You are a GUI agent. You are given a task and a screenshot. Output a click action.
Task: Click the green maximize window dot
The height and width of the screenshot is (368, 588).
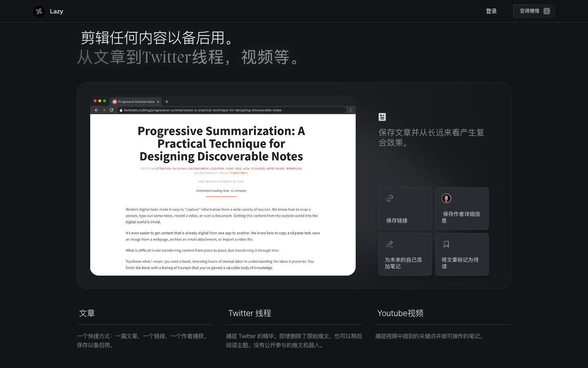click(x=105, y=101)
